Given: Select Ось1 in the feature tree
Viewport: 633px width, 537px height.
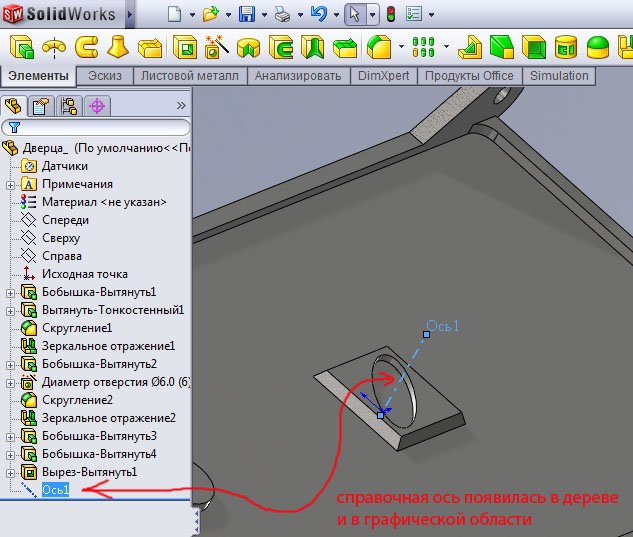Looking at the screenshot, I should pyautogui.click(x=55, y=490).
